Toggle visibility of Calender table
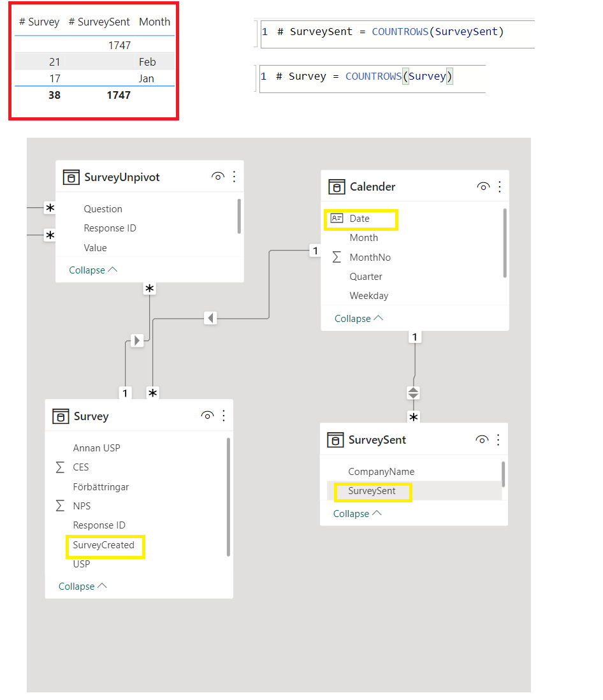The height and width of the screenshot is (700, 603). [x=483, y=186]
